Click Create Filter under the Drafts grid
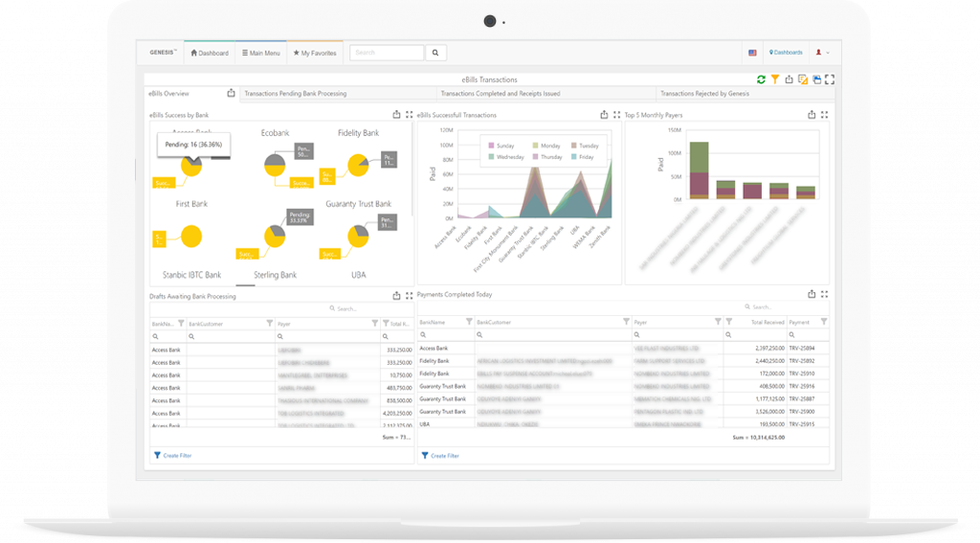 click(x=177, y=455)
